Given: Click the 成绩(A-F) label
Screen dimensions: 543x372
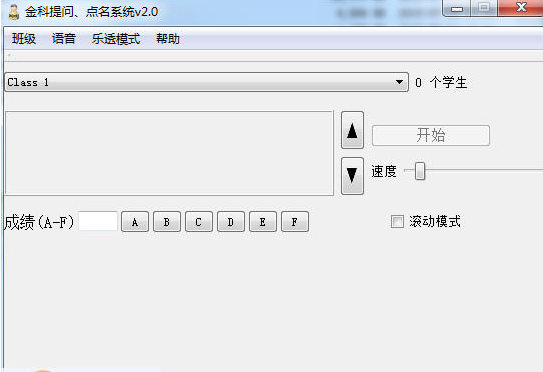Looking at the screenshot, I should (39, 222).
